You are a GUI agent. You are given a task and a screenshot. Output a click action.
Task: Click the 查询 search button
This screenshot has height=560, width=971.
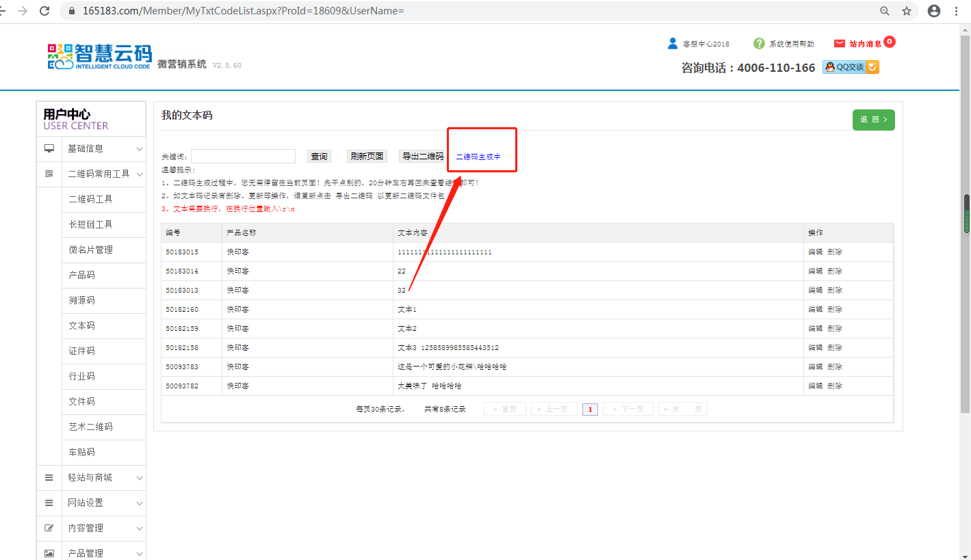click(x=319, y=157)
